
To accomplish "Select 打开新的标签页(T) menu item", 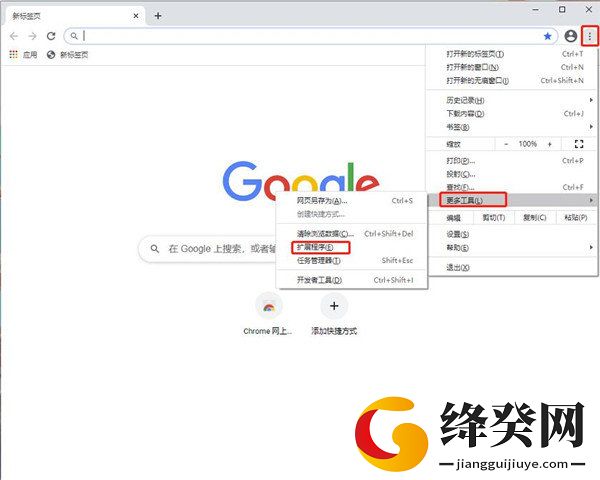I will 512,54.
